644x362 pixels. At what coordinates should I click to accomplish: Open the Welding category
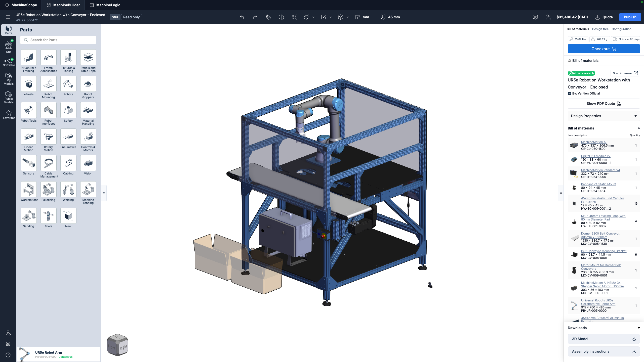click(68, 192)
